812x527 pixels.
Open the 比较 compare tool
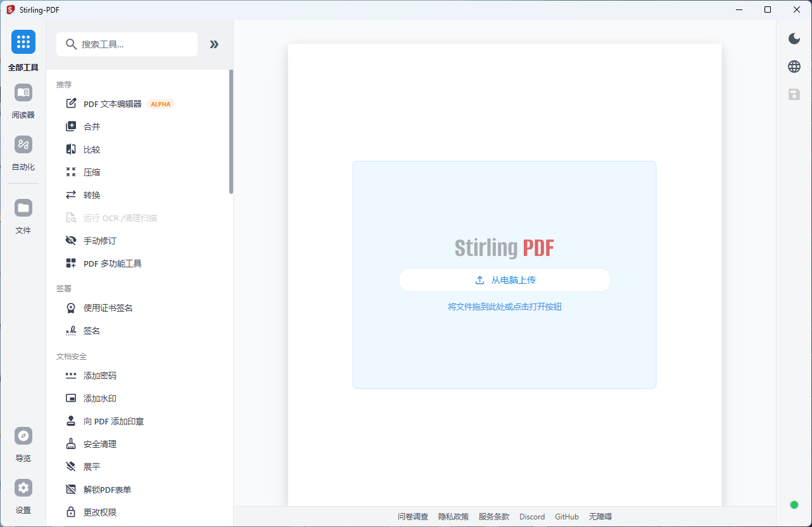pos(91,149)
